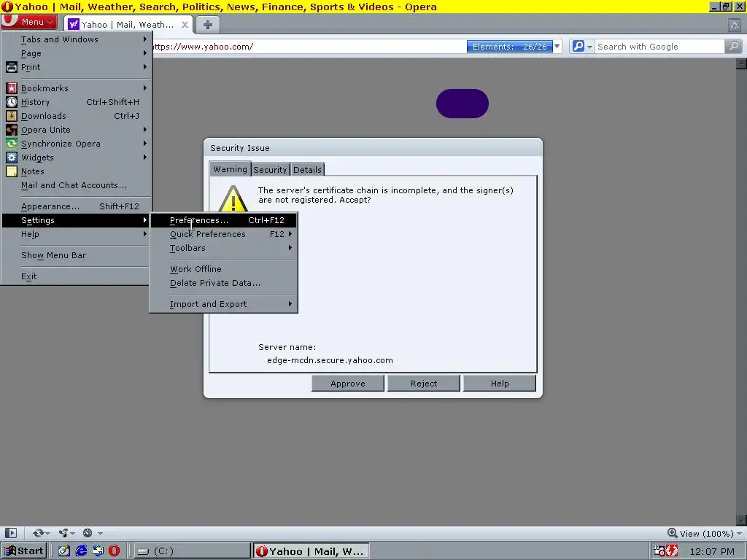Open the Bookmarks submenu entry
The width and height of the screenshot is (747, 560).
(77, 88)
